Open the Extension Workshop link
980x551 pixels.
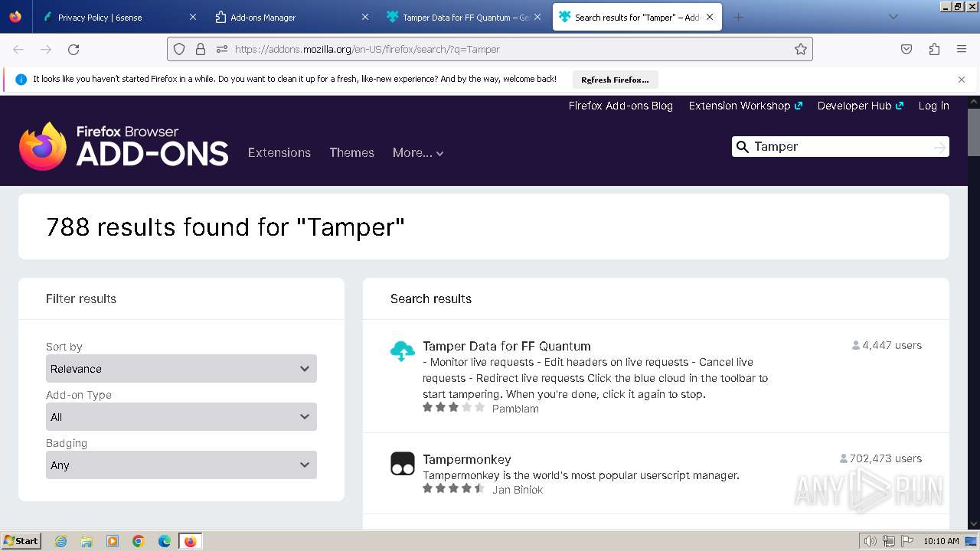(745, 106)
